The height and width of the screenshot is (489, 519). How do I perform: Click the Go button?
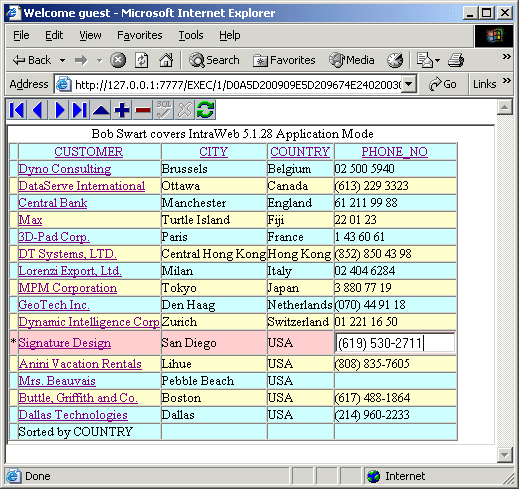(x=443, y=84)
